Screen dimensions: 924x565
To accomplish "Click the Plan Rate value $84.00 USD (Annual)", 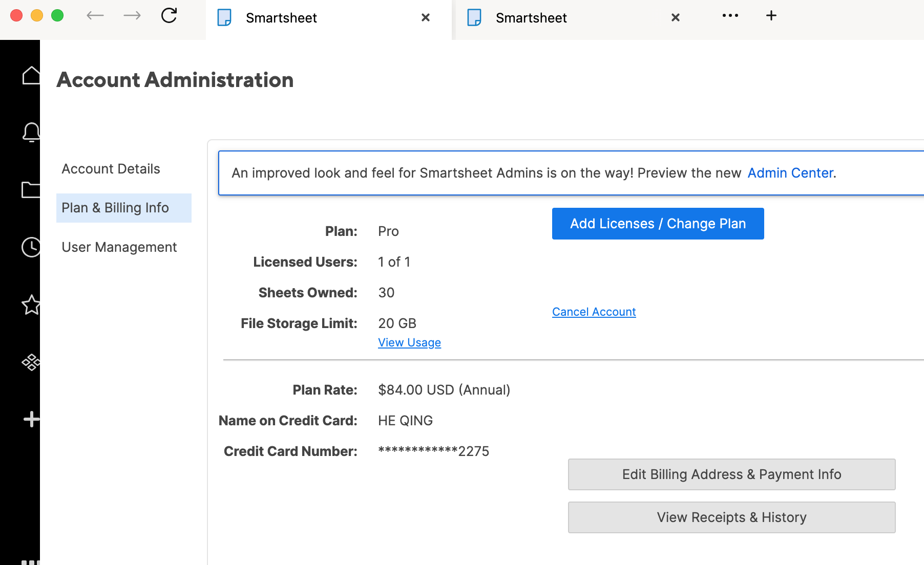I will point(444,390).
